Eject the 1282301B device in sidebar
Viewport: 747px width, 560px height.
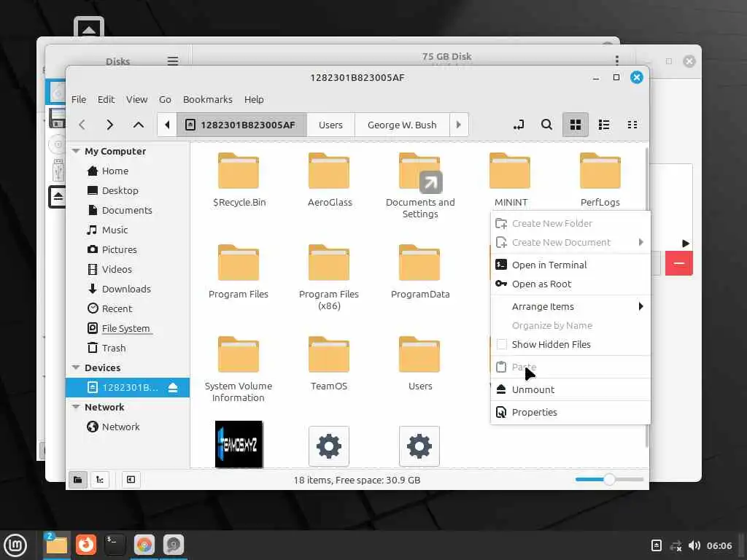(173, 388)
